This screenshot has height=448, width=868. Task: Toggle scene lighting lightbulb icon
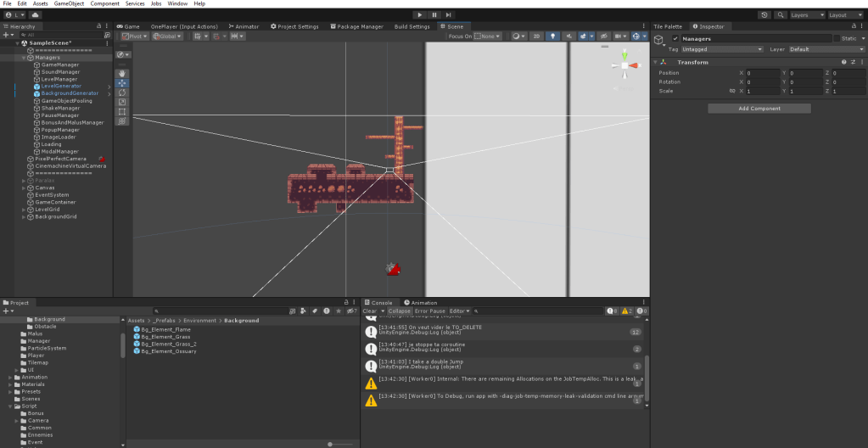553,36
